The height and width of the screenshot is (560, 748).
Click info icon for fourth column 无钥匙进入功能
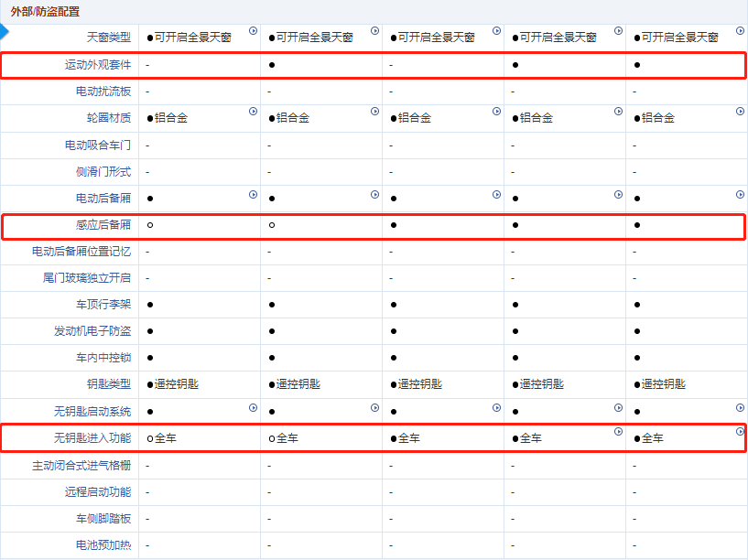(x=618, y=432)
